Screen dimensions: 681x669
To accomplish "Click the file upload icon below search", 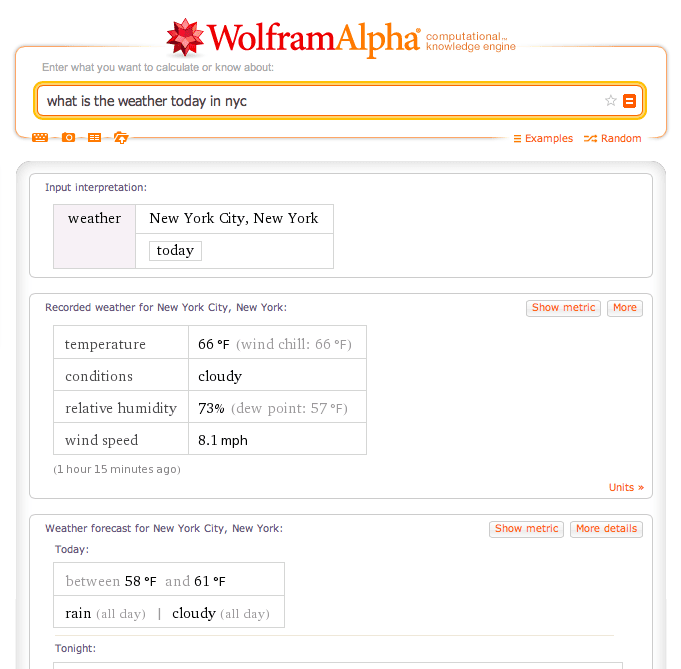I will pyautogui.click(x=121, y=138).
